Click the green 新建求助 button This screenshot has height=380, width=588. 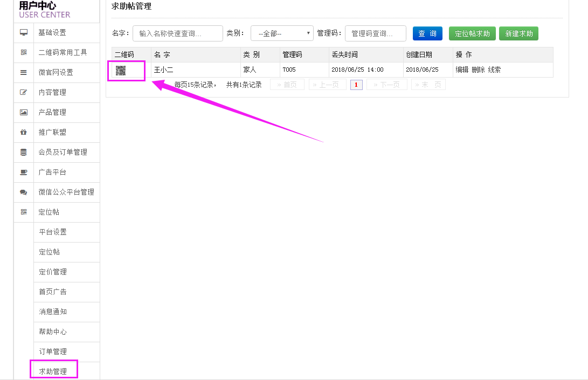(518, 33)
